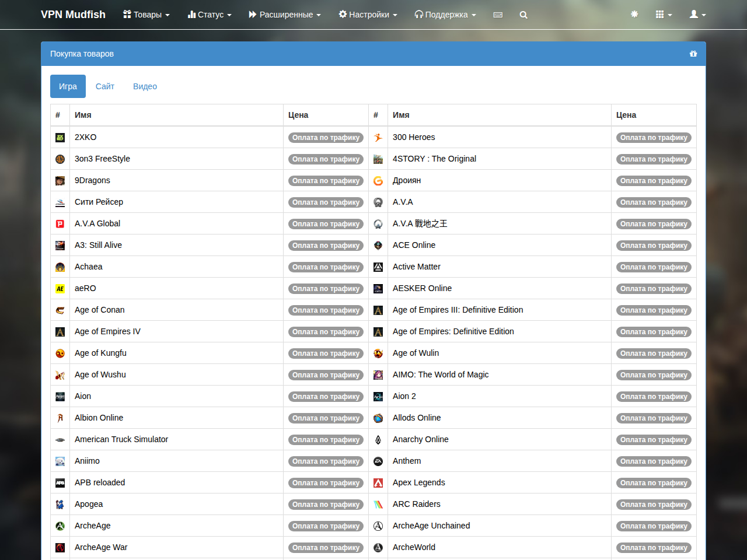This screenshot has width=747, height=560.
Task: Click the Anthem game icon
Action: 378,461
